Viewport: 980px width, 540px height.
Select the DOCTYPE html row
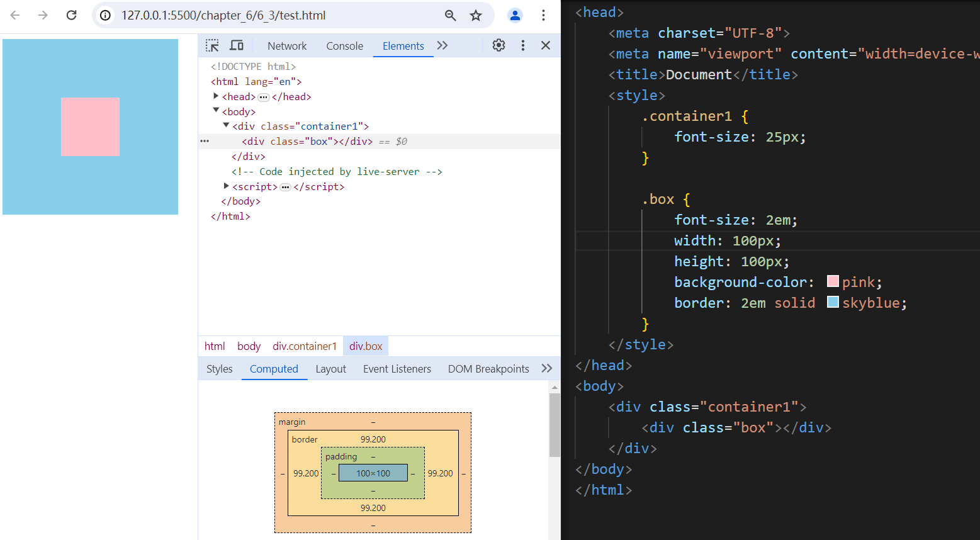coord(380,66)
